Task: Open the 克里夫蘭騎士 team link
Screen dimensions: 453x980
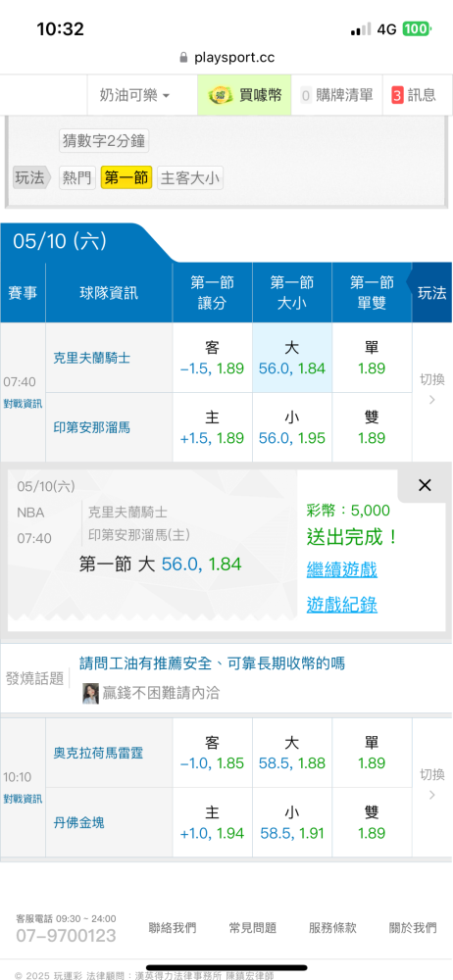Action: (92, 358)
